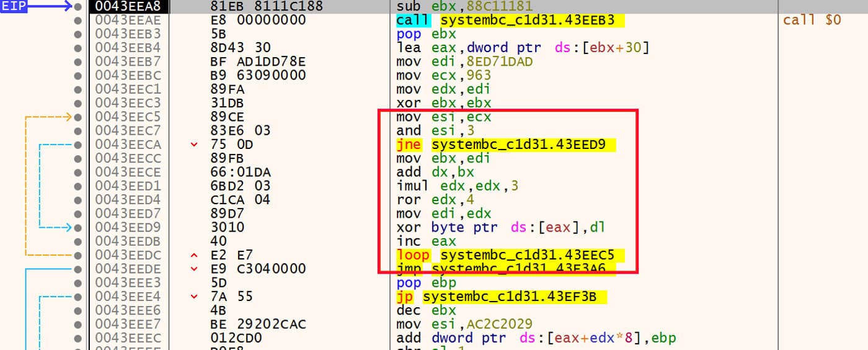This screenshot has height=350, width=868.
Task: Select instruction xor byte ptr ds:[eax],dl
Action: [x=500, y=227]
